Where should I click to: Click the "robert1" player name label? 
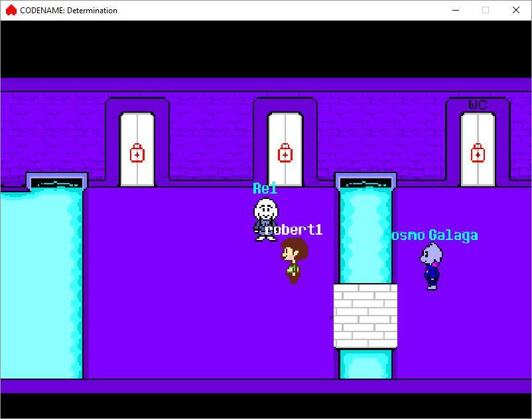(x=294, y=230)
